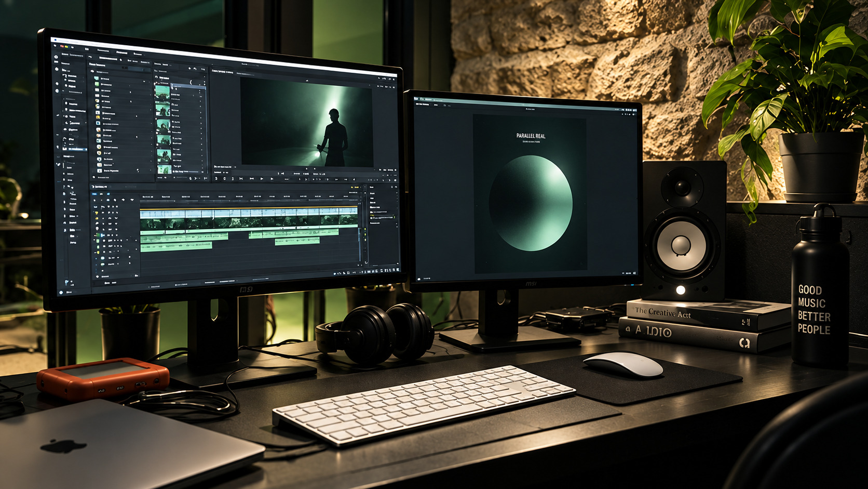Click the orange work-area bar above the timeline clips
This screenshot has height=489, width=868.
click(249, 209)
